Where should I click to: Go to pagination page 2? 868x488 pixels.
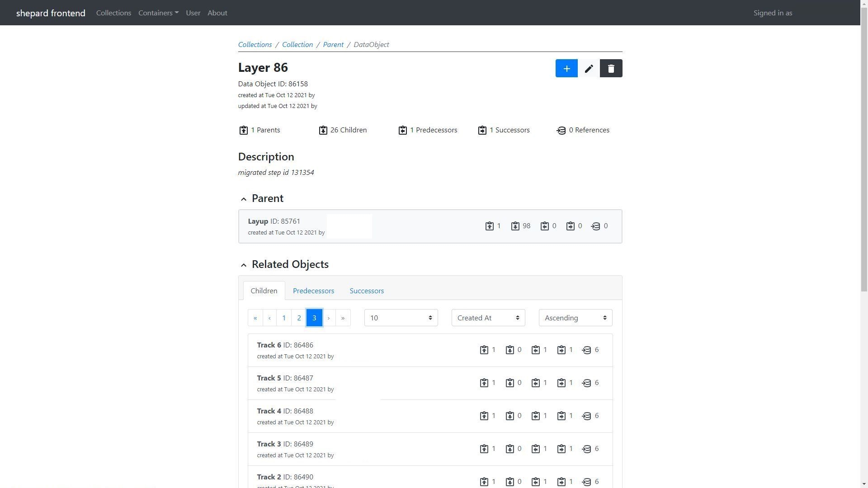[299, 318]
